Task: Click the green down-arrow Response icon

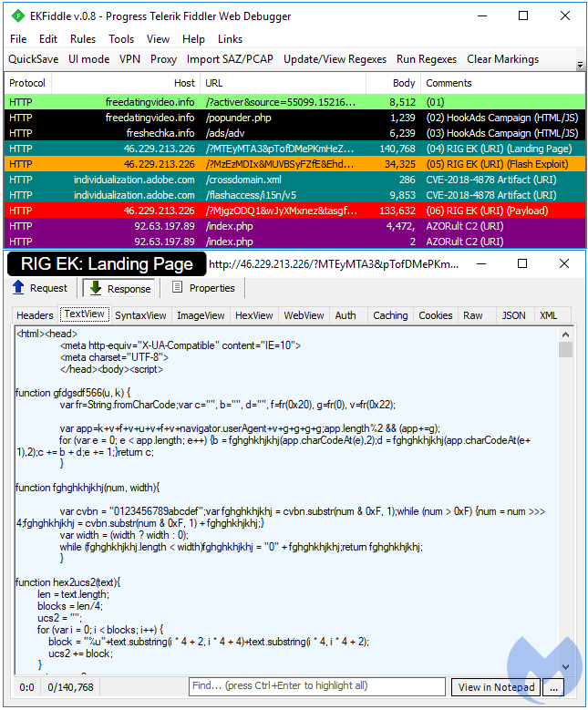Action: (96, 288)
